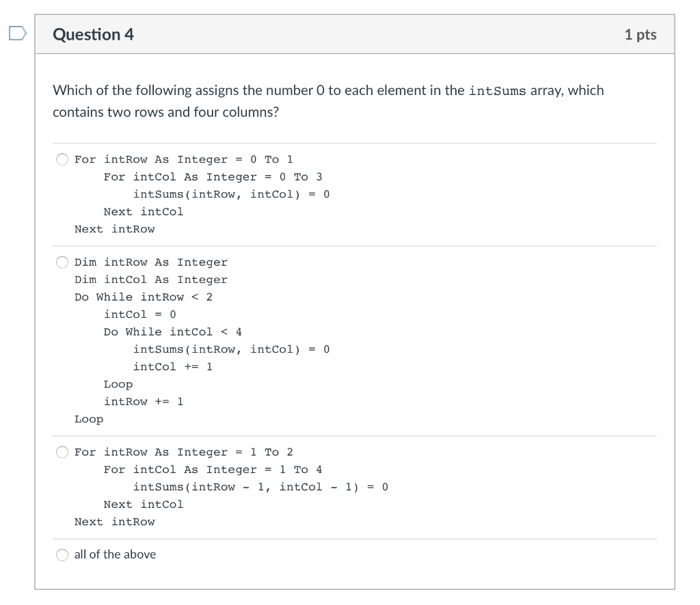Select the For intRow = 1 To 2 answer

pyautogui.click(x=62, y=451)
